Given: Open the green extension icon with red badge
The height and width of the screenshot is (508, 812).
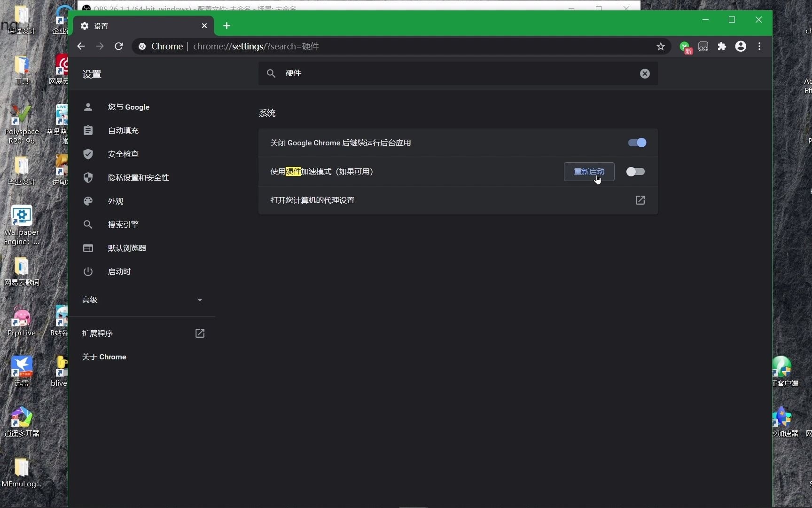Looking at the screenshot, I should click(685, 47).
